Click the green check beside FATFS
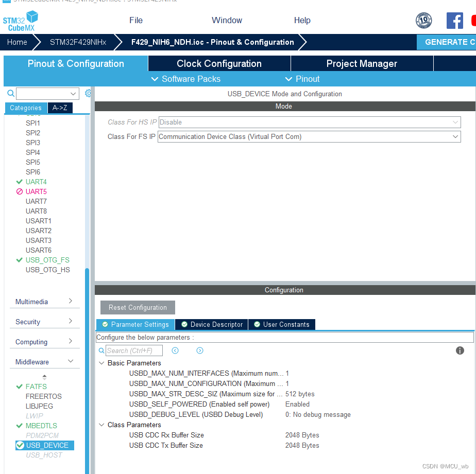Image resolution: width=476 pixels, height=474 pixels. click(20, 387)
